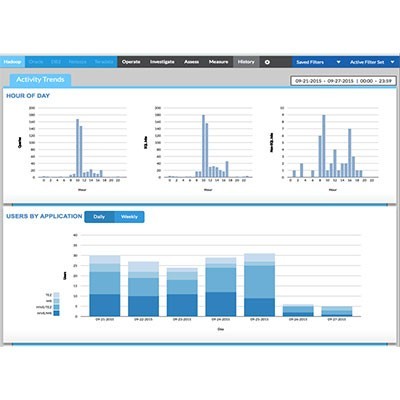Screen dimensions: 400x400
Task: Click the gear settings icon in navbar
Action: [x=267, y=62]
